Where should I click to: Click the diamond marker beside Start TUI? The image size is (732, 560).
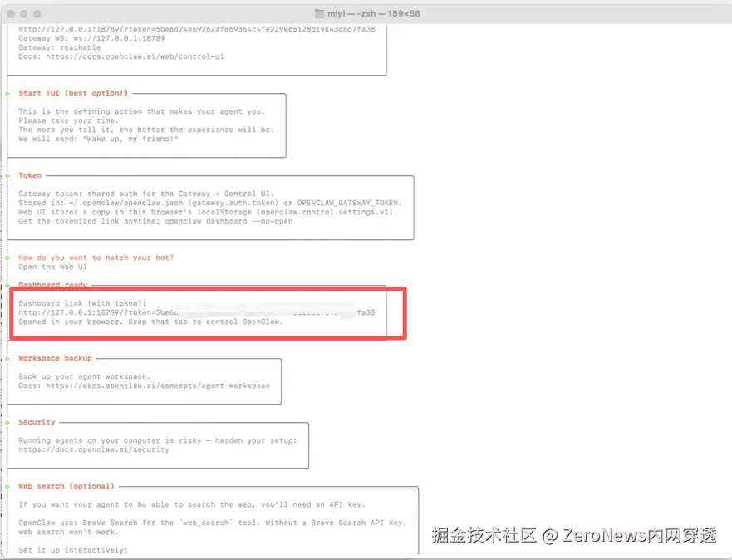pos(7,93)
